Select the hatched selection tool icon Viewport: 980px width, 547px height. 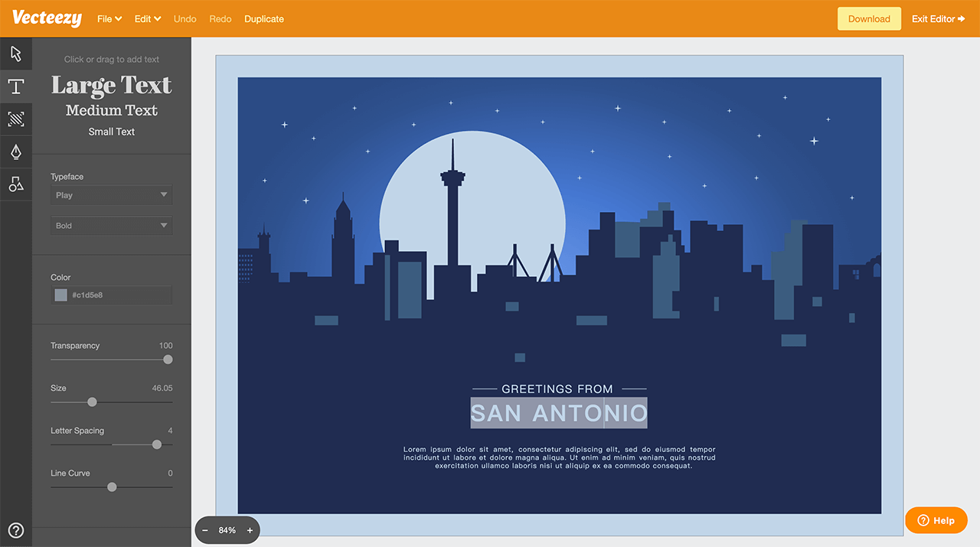click(x=16, y=119)
